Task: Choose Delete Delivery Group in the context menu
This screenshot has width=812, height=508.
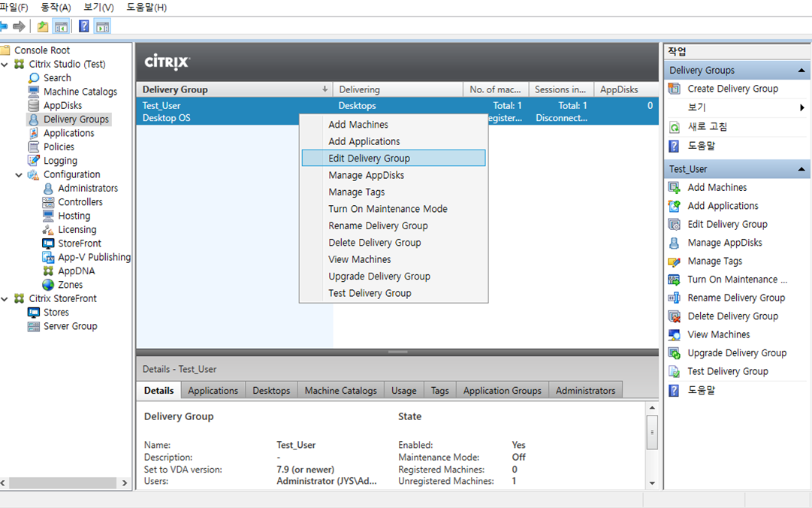Action: tap(394, 242)
